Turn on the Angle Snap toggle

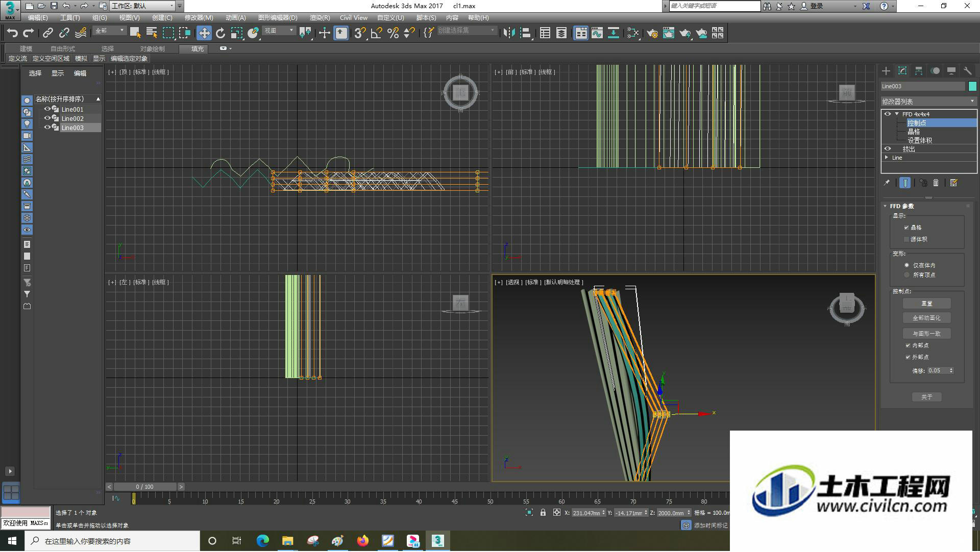376,33
